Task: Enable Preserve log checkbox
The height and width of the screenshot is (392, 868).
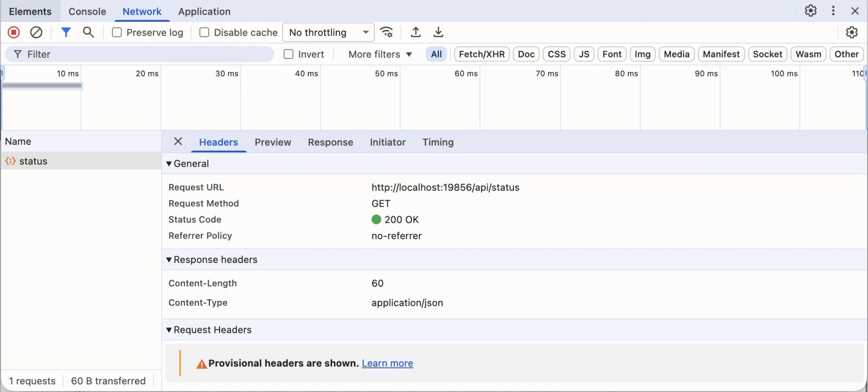Action: pos(117,33)
